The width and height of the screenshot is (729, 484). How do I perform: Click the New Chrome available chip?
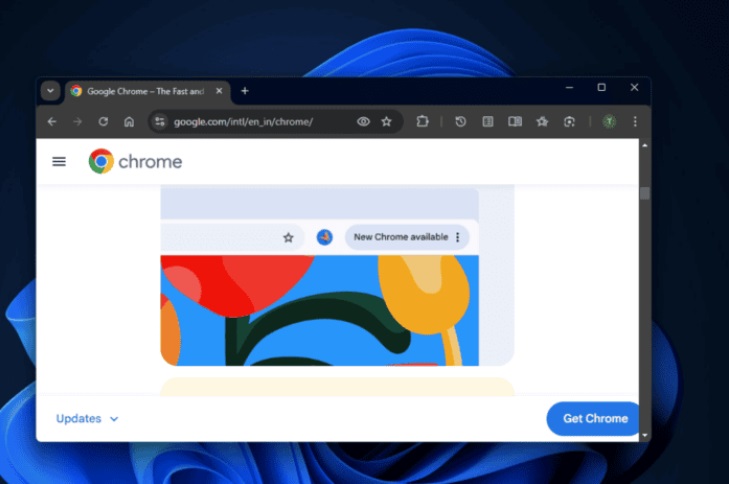tap(407, 237)
